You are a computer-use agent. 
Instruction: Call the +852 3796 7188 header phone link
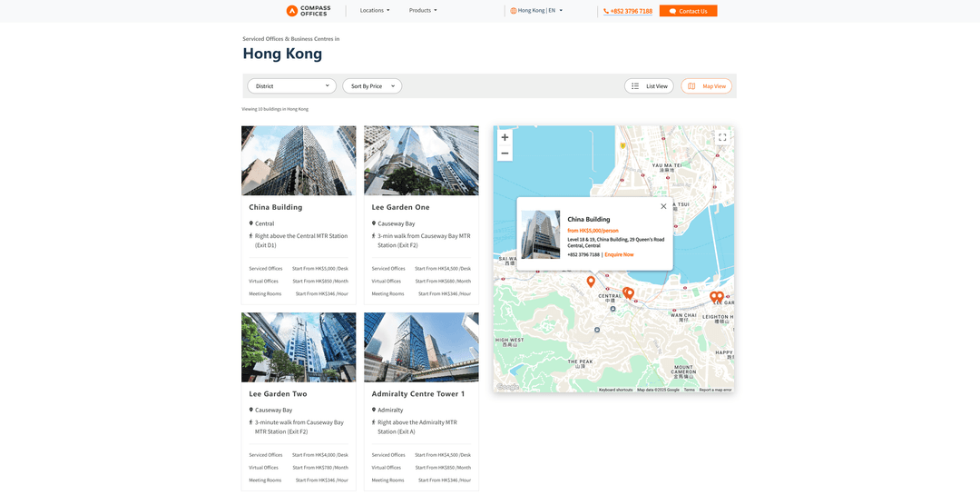[x=629, y=11]
